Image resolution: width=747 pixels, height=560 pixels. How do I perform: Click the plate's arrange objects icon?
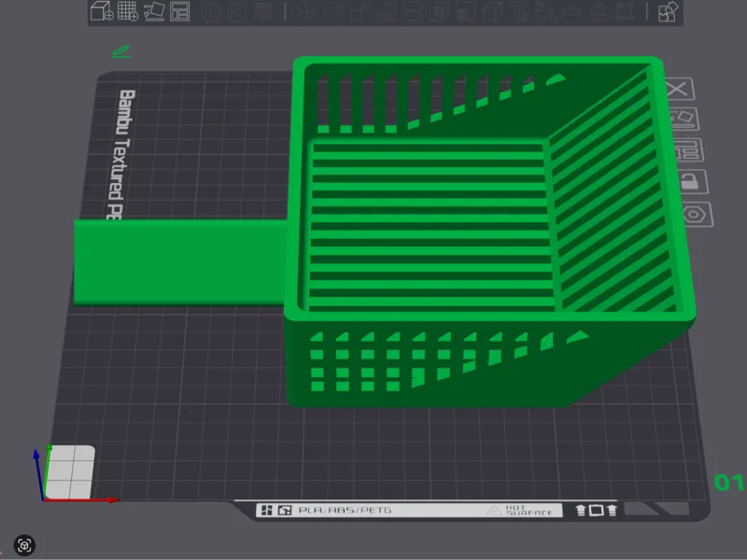689,150
